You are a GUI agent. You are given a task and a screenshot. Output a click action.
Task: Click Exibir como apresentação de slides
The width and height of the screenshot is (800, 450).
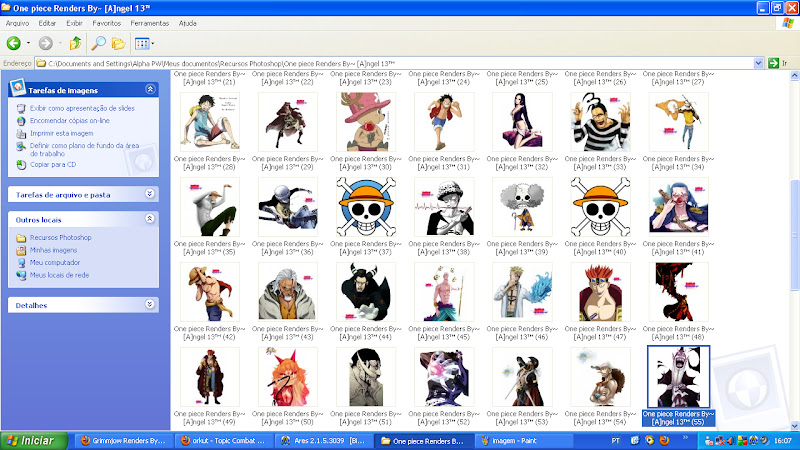tap(82, 108)
